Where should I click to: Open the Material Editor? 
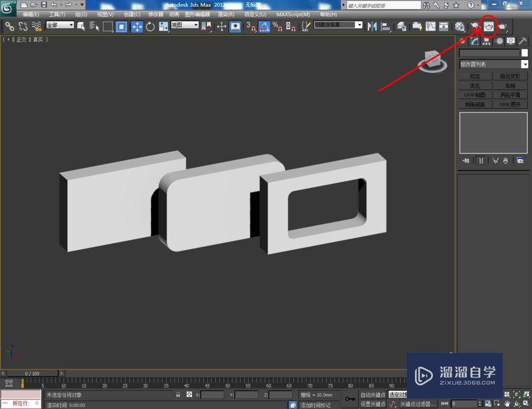click(x=459, y=26)
